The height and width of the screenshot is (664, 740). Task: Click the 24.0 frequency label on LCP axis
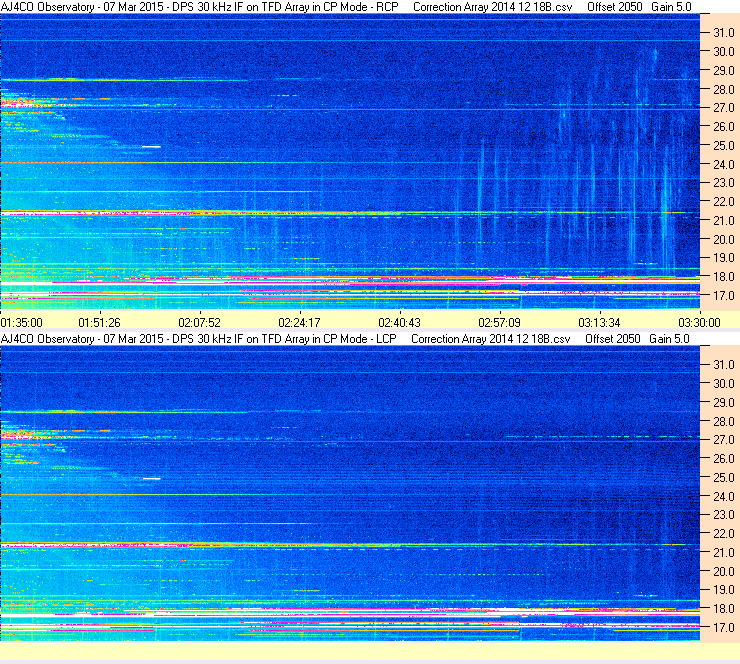[x=724, y=496]
